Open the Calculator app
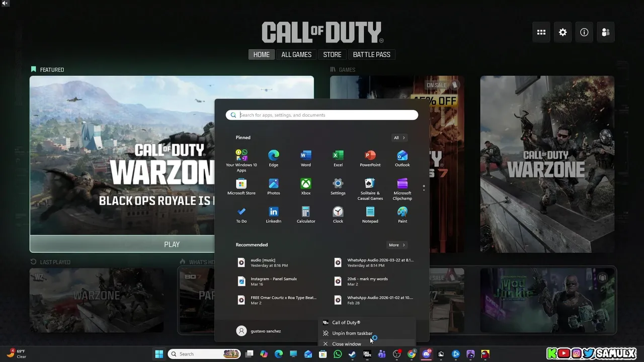The width and height of the screenshot is (644, 362). point(305,214)
